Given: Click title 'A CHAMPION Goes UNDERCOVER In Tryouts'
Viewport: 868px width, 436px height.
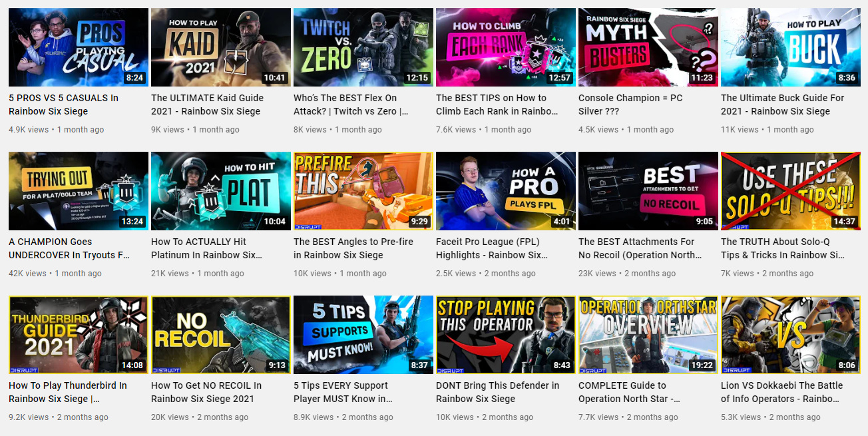Looking at the screenshot, I should click(x=69, y=248).
